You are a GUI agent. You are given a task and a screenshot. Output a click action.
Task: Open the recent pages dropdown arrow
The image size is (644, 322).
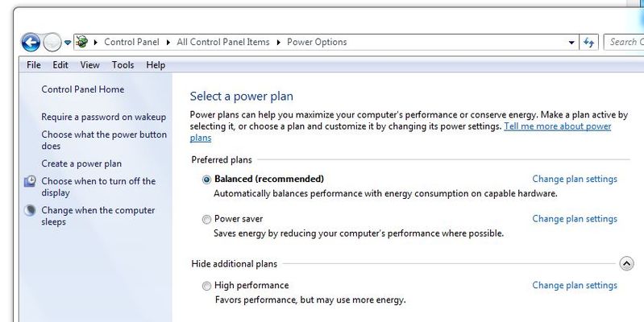[68, 42]
